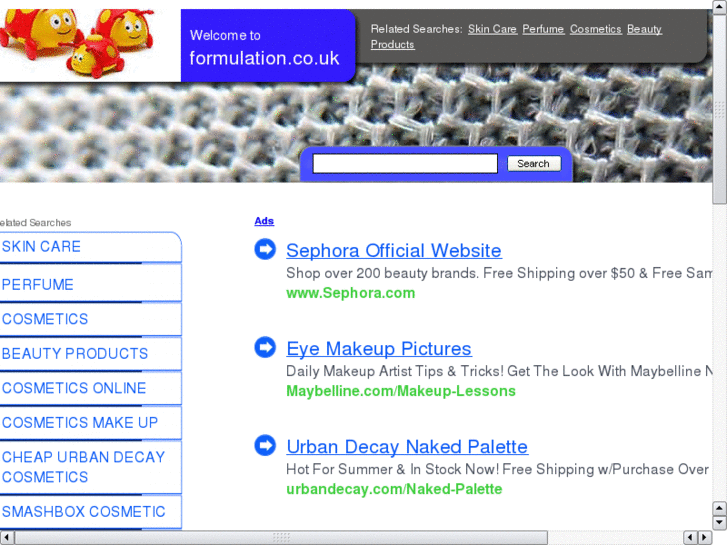727x545 pixels.
Task: Open the Eye Makeup Pictures ad link
Action: click(x=379, y=349)
